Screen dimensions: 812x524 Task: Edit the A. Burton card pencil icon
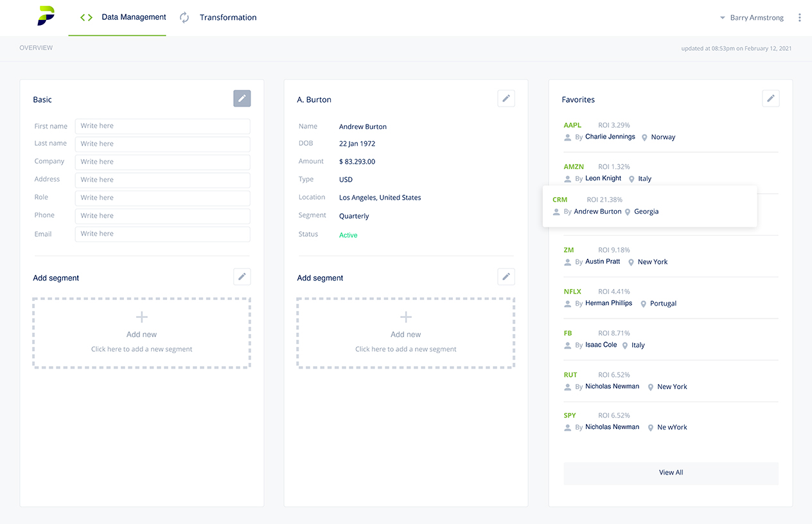click(x=506, y=98)
